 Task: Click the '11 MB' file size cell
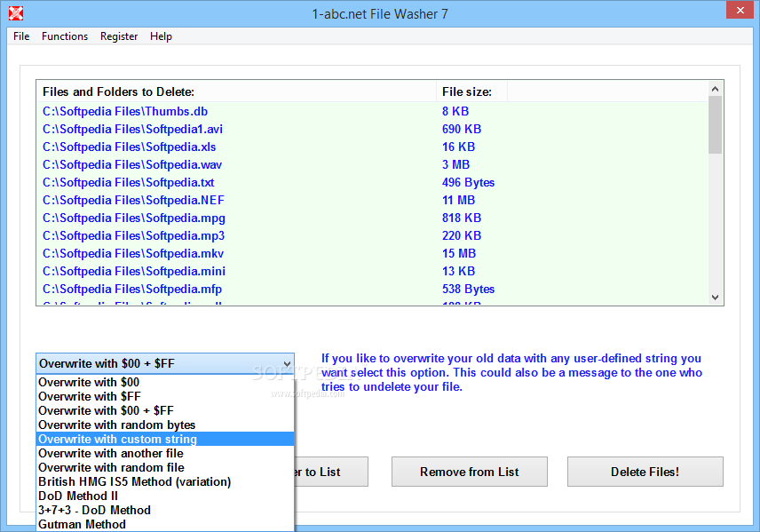point(458,201)
